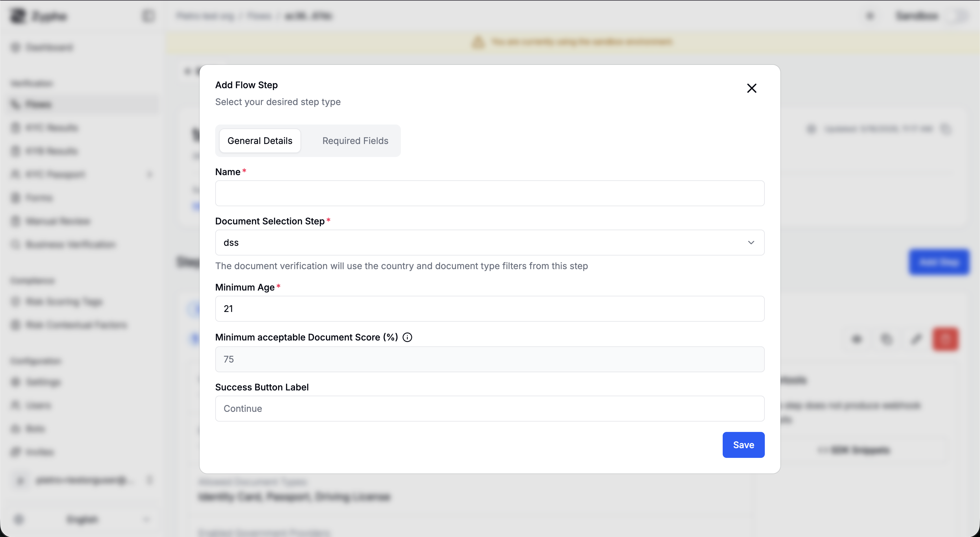Click the Minimum Age field
The height and width of the screenshot is (537, 980).
pos(490,309)
